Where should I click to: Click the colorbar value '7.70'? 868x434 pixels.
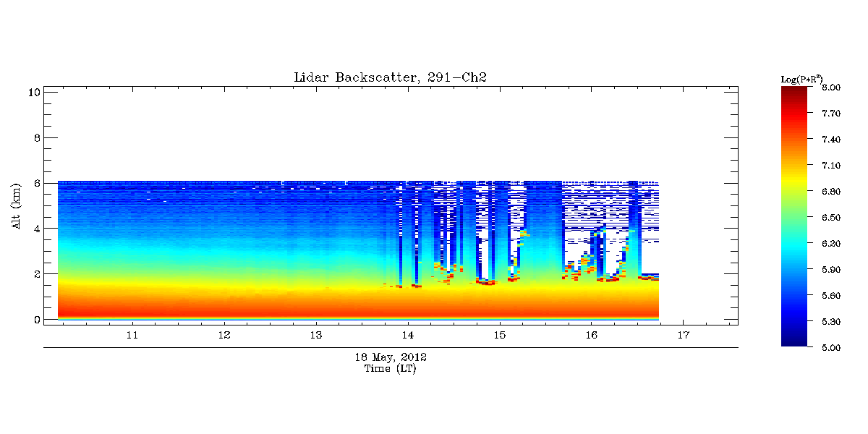click(x=831, y=114)
